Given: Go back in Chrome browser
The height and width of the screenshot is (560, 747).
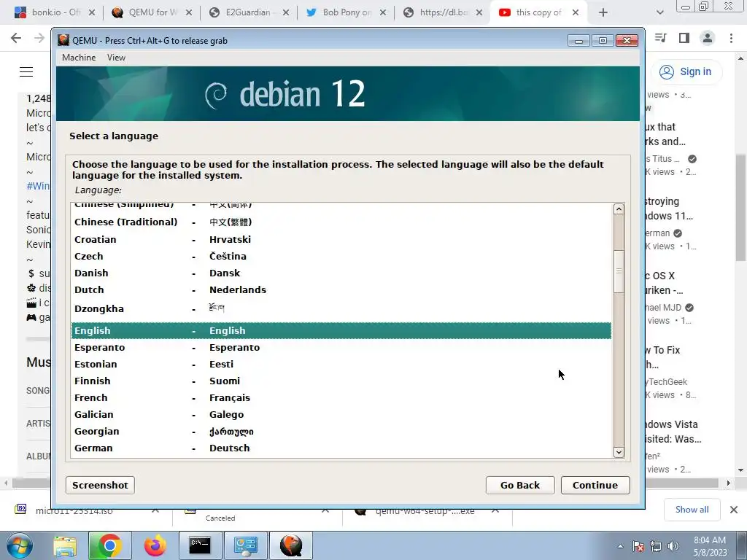Looking at the screenshot, I should (x=16, y=38).
